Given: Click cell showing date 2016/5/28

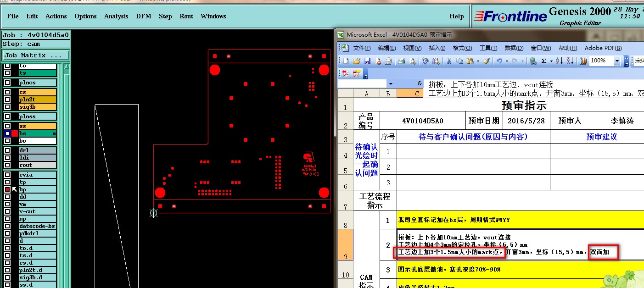Looking at the screenshot, I should pos(526,121).
